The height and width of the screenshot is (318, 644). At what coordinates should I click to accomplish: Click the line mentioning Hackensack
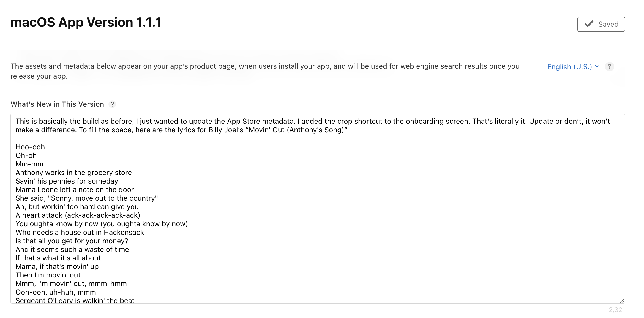pyautogui.click(x=80, y=232)
